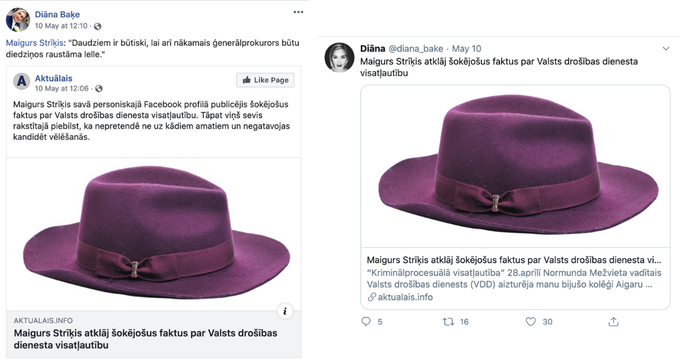Click the tweet reply icon
This screenshot has width=685, height=360.
366,322
